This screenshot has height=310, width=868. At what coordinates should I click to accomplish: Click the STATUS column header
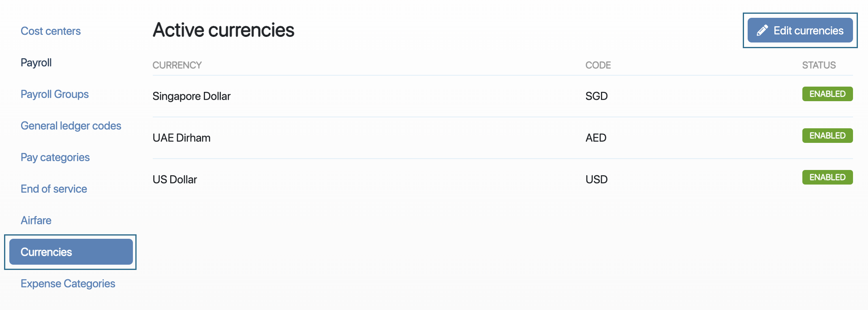tap(819, 65)
